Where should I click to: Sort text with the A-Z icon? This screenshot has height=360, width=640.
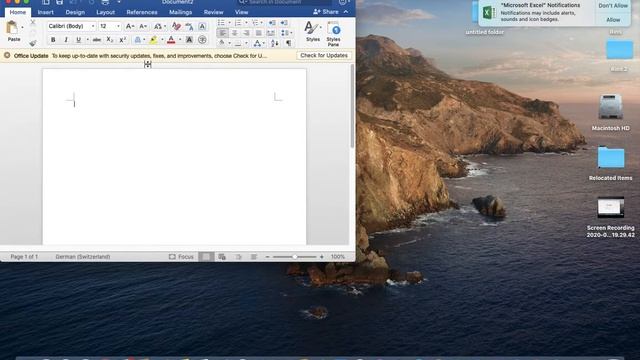tap(275, 43)
